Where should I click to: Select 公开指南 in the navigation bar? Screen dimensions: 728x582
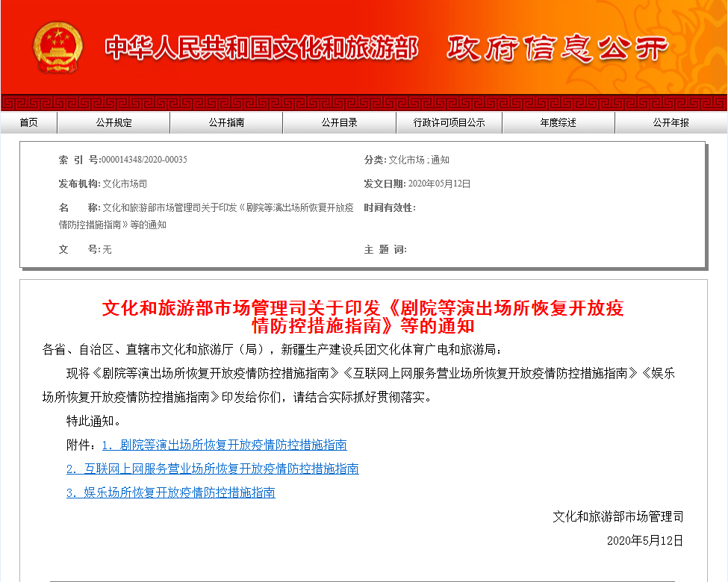point(226,123)
